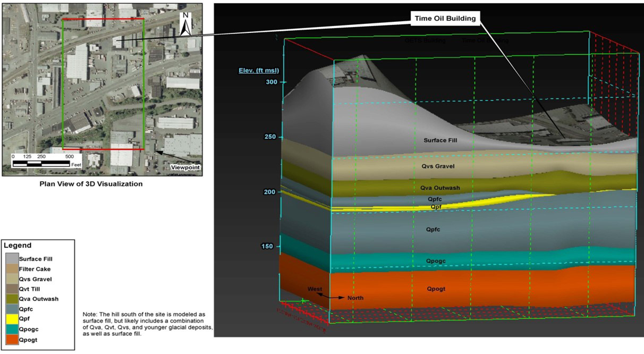The height and width of the screenshot is (354, 644).
Task: Pick the yellow Qpf swatch in the legend
Action: [12, 319]
